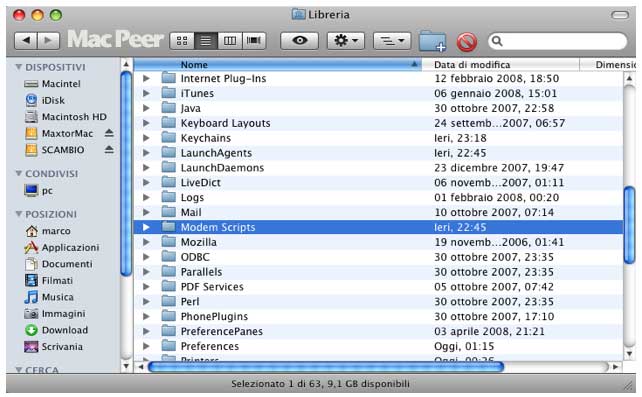This screenshot has height=397, width=642.
Task: Expand the Keychains folder
Action: (x=146, y=138)
